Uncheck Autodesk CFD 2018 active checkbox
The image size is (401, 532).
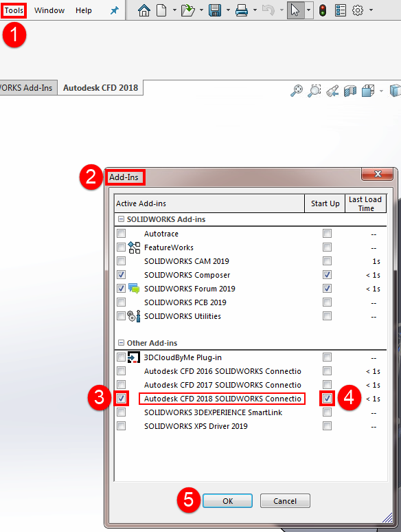[x=121, y=398]
